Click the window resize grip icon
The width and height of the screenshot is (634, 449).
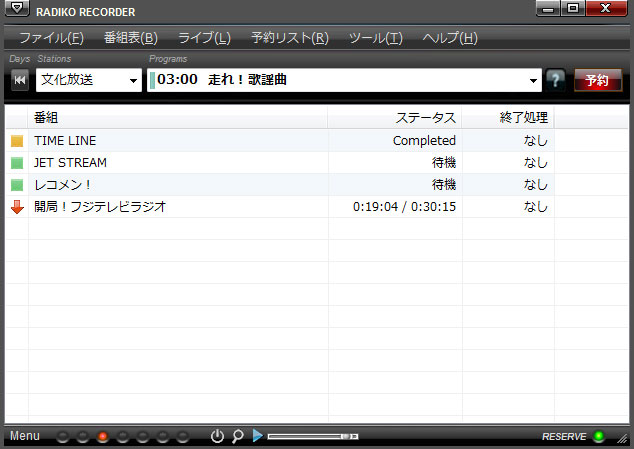point(622,438)
